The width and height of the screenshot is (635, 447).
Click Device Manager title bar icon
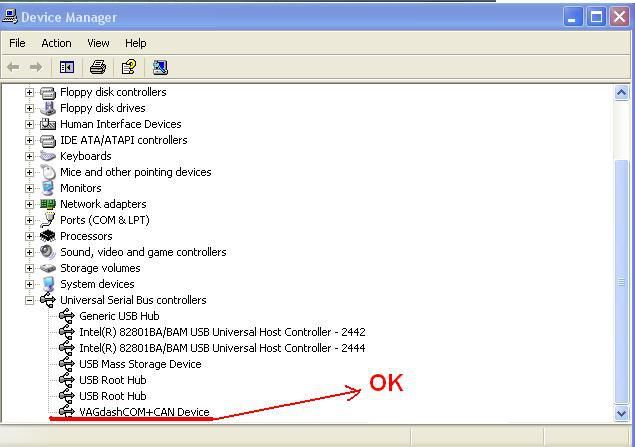tap(10, 17)
